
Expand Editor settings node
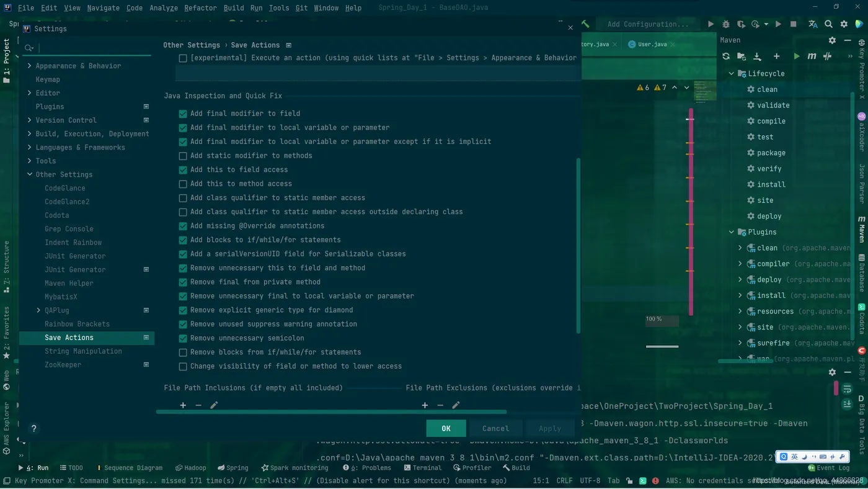pos(29,93)
